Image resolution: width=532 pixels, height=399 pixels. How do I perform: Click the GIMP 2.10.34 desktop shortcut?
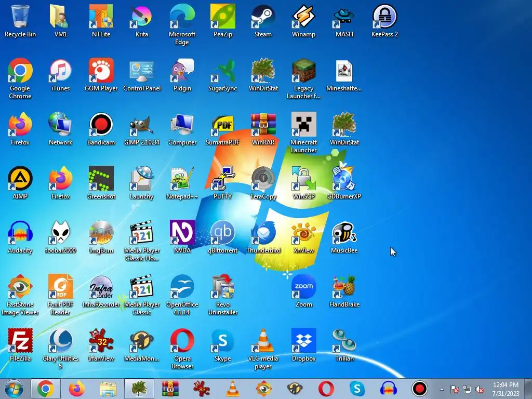pos(141,129)
